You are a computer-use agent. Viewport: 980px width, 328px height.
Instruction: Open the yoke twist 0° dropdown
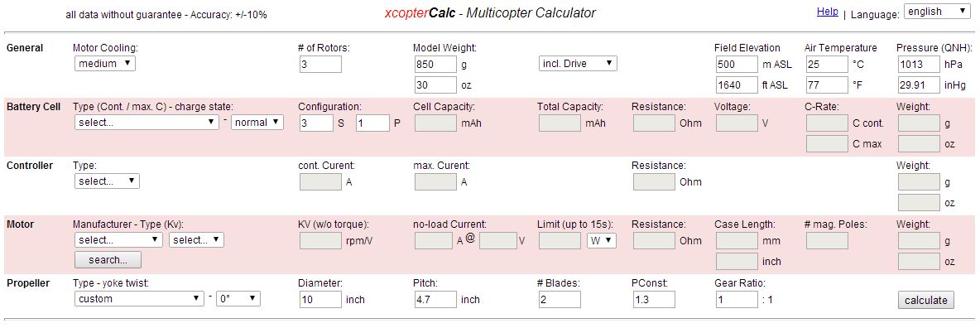pos(238,298)
